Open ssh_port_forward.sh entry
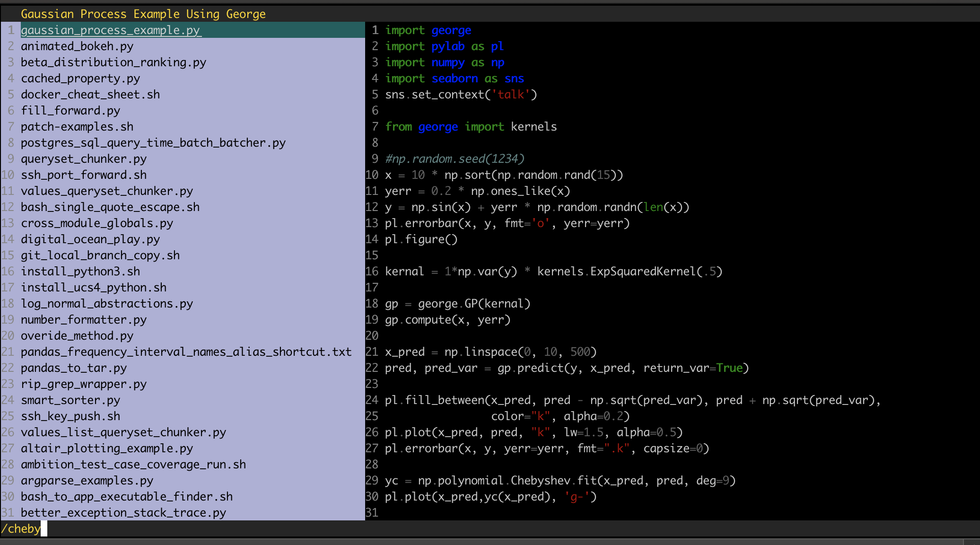980x545 pixels. (84, 175)
